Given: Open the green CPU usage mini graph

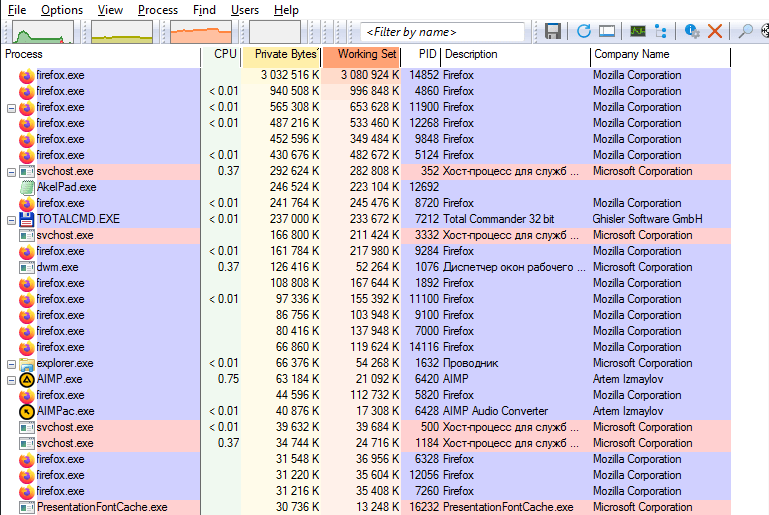Looking at the screenshot, I should [43, 32].
